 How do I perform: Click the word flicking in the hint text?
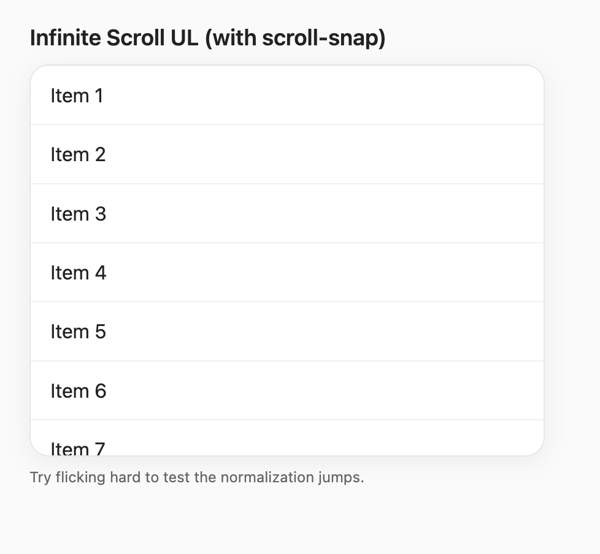click(x=81, y=477)
